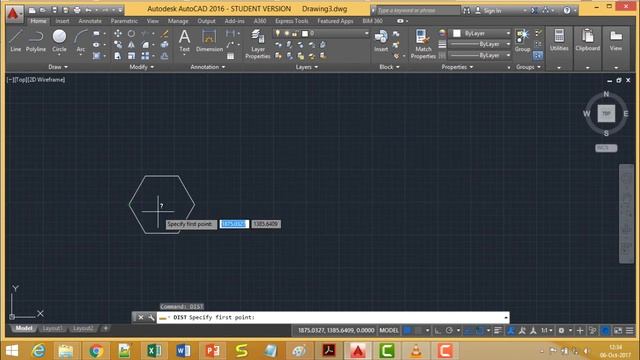This screenshot has width=640, height=360.
Task: Expand the Properties panel
Action: point(457,67)
